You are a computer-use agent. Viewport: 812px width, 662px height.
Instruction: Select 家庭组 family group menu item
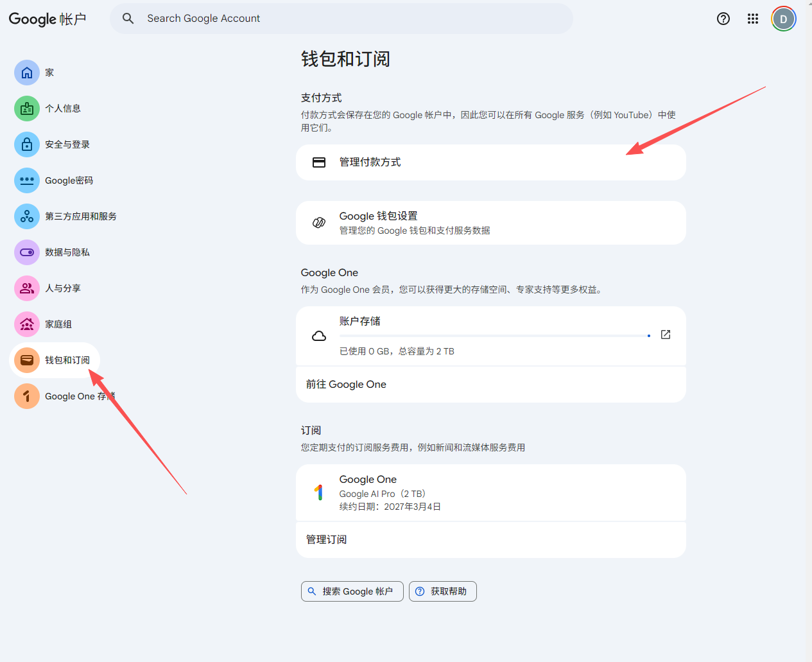coord(58,324)
